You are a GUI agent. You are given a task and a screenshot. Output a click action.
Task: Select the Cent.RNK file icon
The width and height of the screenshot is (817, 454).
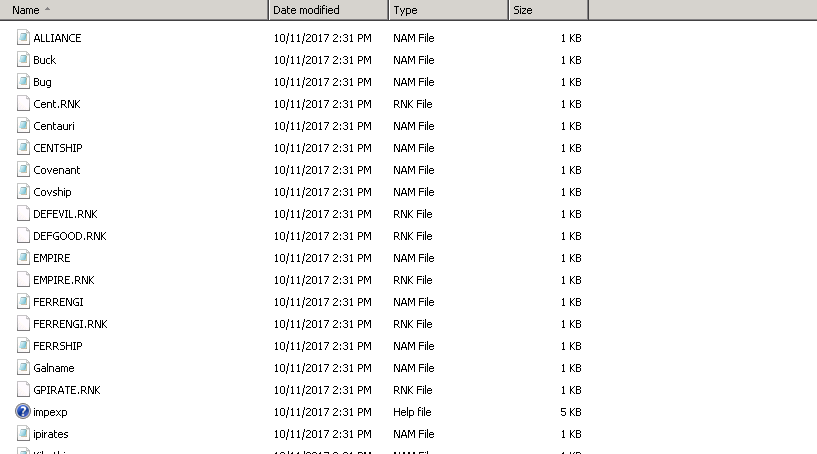pos(23,104)
